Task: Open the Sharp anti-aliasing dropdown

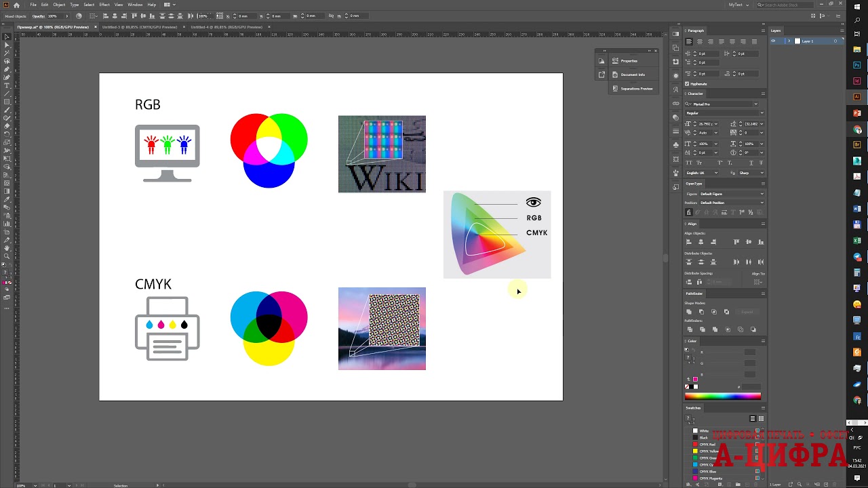Action: (x=751, y=173)
